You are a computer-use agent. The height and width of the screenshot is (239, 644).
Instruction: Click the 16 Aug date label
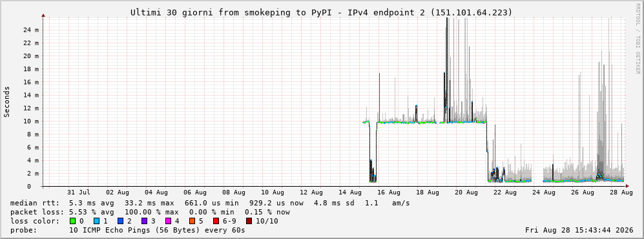[389, 192]
